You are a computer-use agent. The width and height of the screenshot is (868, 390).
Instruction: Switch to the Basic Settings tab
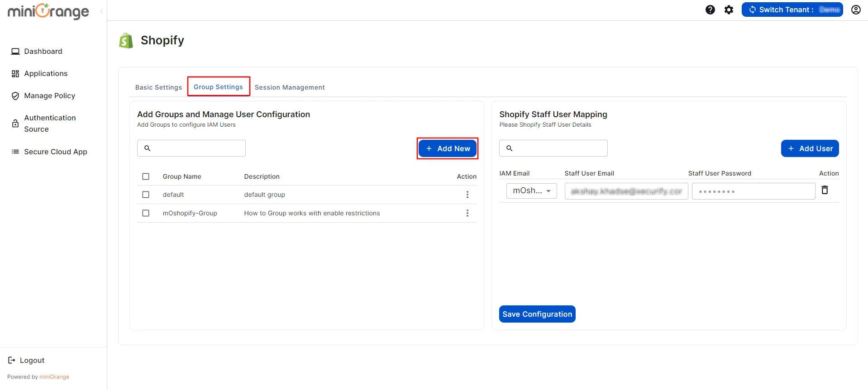tap(158, 87)
